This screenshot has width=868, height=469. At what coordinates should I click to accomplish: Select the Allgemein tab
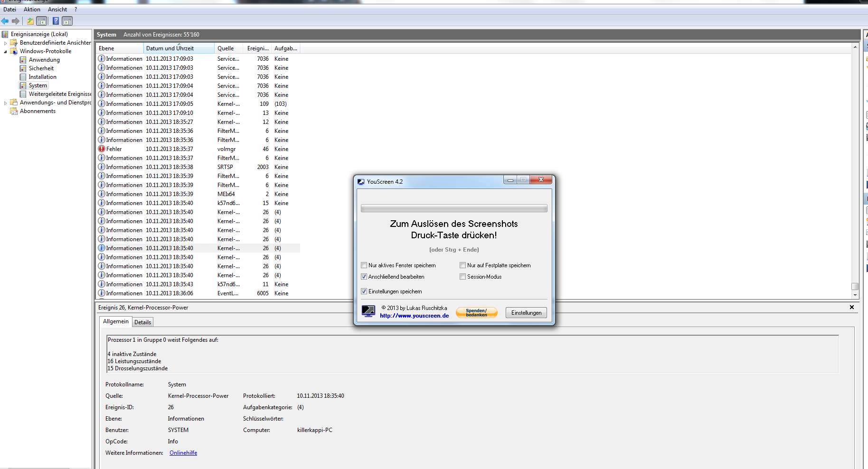pyautogui.click(x=116, y=321)
